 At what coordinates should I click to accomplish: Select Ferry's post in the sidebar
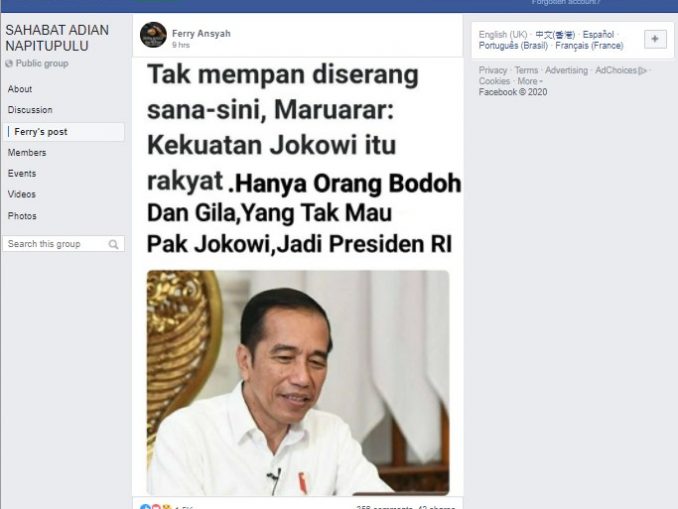pos(64,132)
